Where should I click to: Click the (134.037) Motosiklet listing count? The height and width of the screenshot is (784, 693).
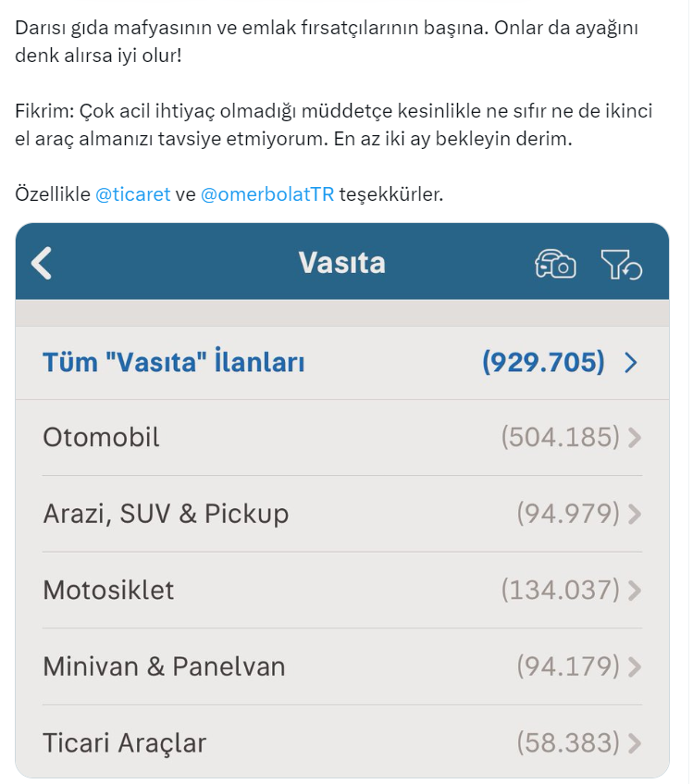[560, 591]
